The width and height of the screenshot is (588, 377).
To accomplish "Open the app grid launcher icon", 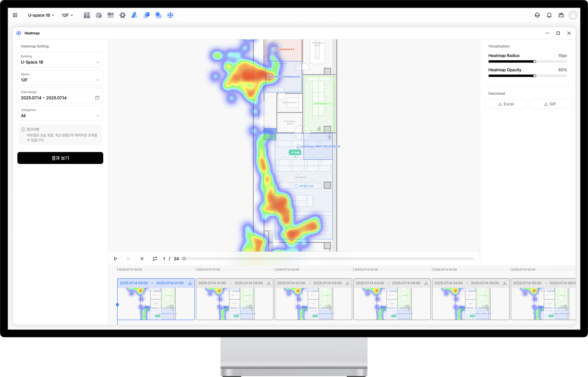I will tap(15, 15).
